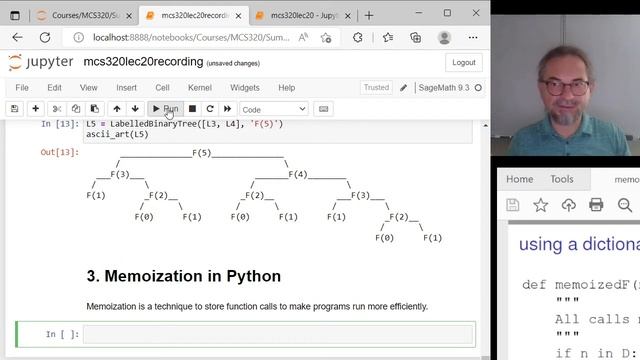640x360 pixels.
Task: Open the Favorites star-list icon
Action: [388, 38]
